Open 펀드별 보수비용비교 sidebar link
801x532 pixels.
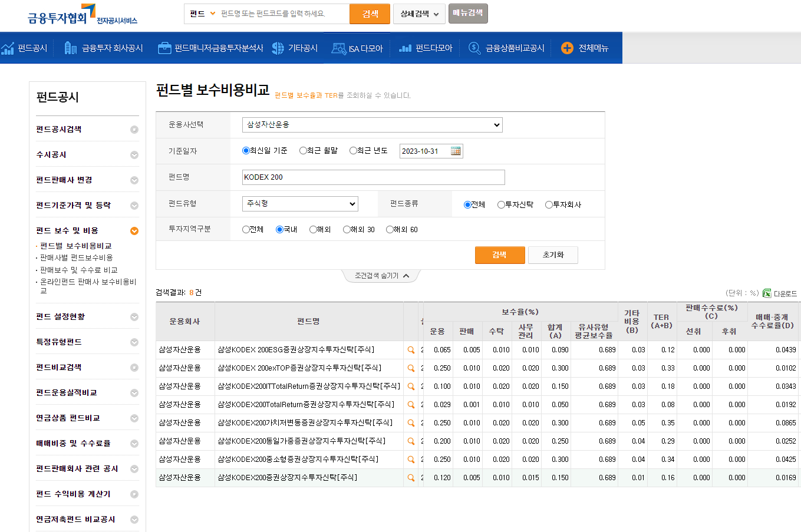pos(75,246)
